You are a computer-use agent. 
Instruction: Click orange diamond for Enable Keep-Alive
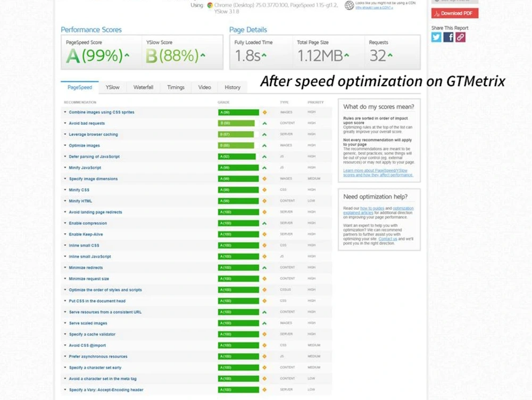coord(264,234)
